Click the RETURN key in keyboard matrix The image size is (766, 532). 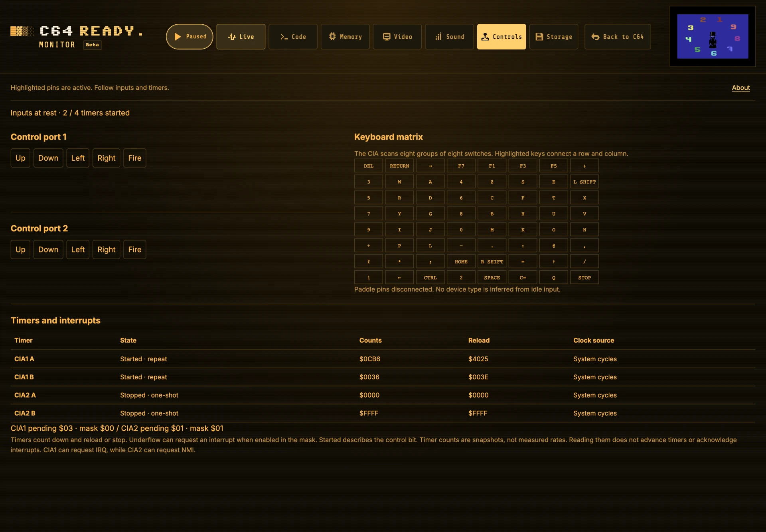click(399, 166)
